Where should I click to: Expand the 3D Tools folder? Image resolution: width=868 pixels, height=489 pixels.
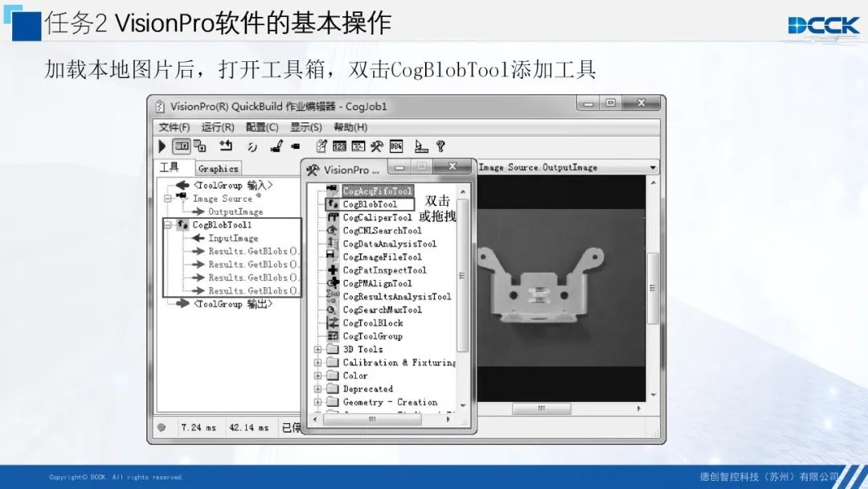[x=317, y=349]
